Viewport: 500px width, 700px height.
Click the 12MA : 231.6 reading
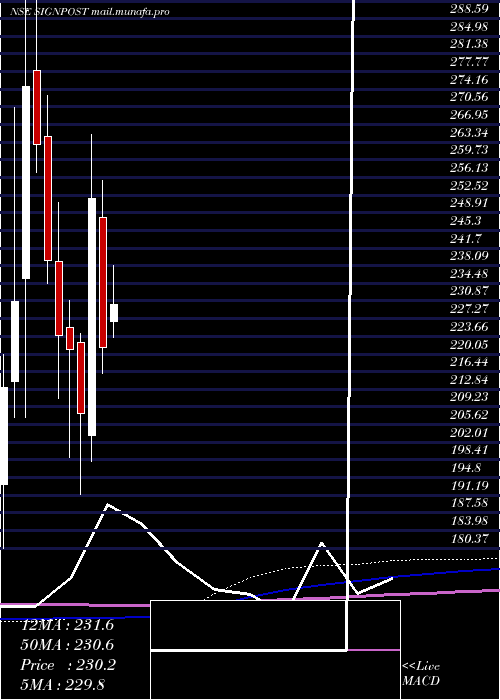point(67,625)
